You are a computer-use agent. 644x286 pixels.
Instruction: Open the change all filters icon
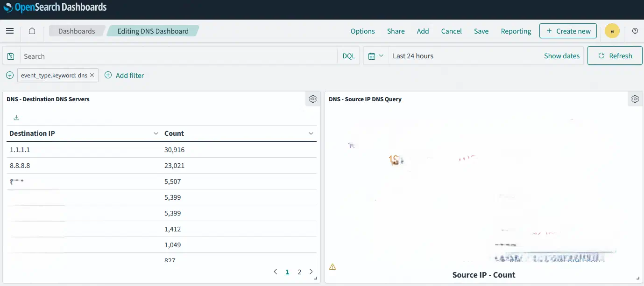point(10,75)
